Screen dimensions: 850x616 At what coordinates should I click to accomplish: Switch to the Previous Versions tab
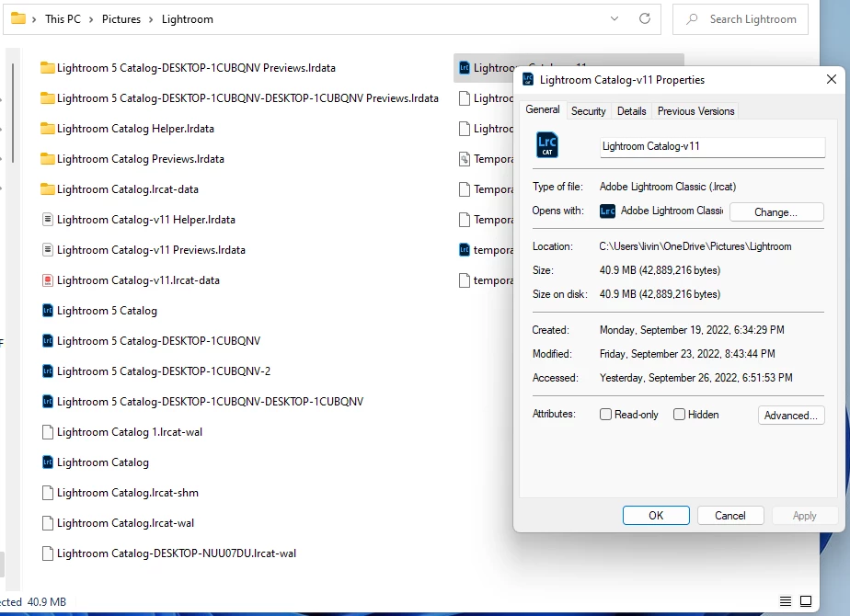click(x=696, y=111)
